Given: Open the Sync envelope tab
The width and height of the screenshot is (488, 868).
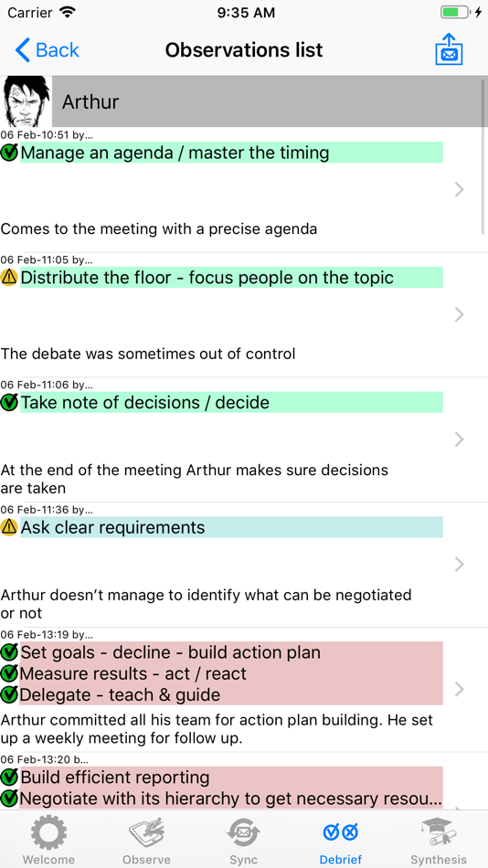Looking at the screenshot, I should point(244,841).
